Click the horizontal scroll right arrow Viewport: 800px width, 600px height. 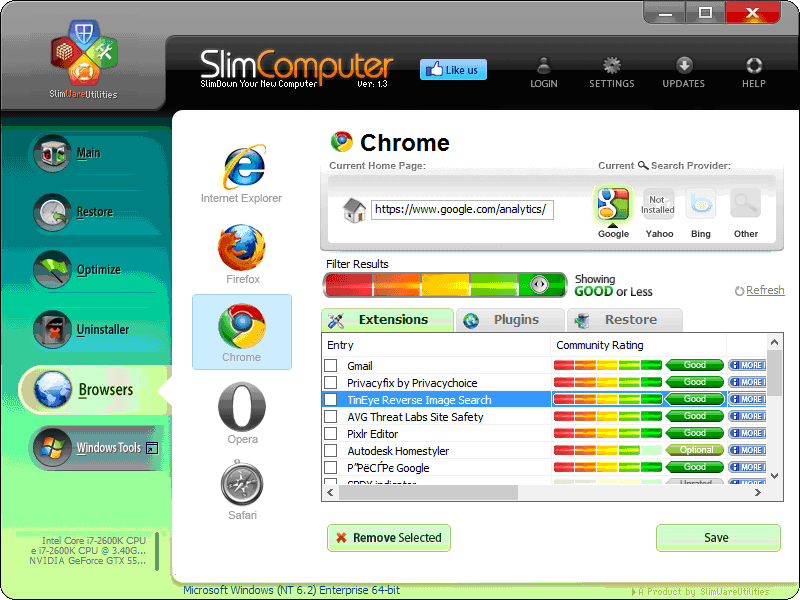click(758, 493)
